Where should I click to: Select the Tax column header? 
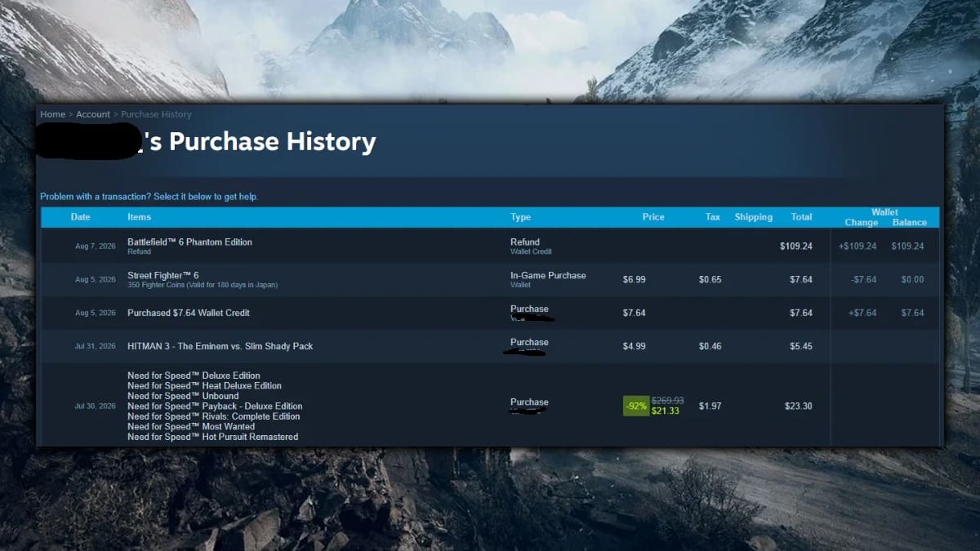tap(712, 217)
